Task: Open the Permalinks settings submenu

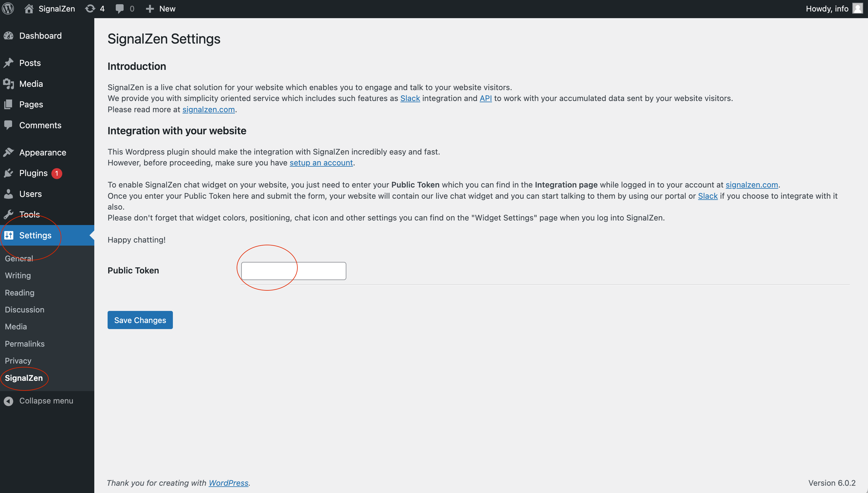Action: [25, 344]
